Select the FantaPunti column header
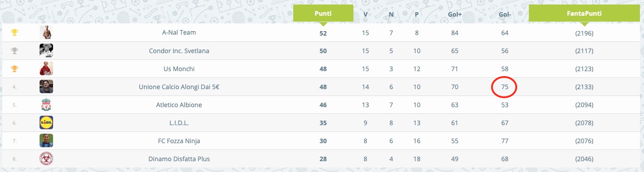644x172 pixels. click(x=584, y=14)
